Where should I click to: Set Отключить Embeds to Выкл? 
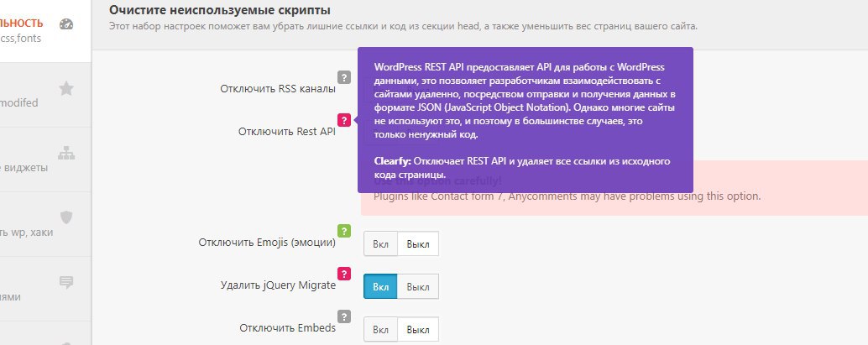[x=417, y=329]
